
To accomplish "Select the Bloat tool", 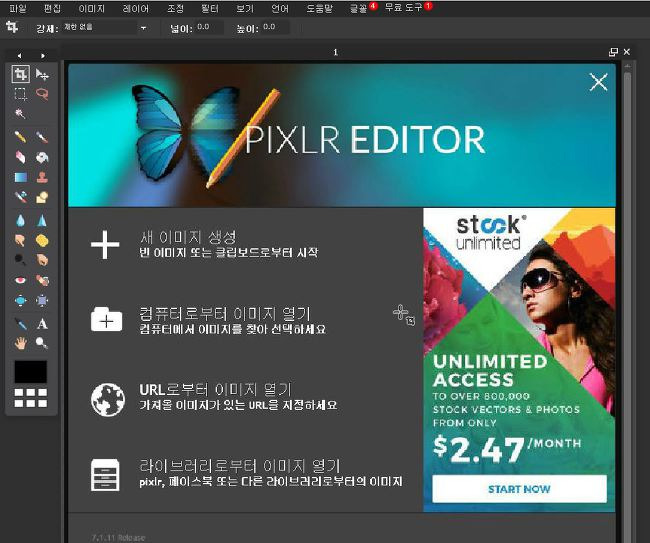I will (x=20, y=300).
